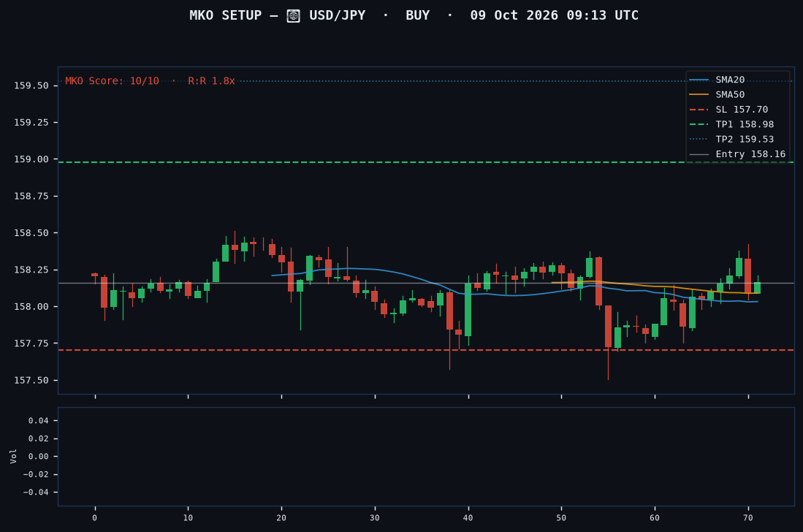
Task: Click the gray line swatch beside Entry 158.16
Action: coord(699,154)
